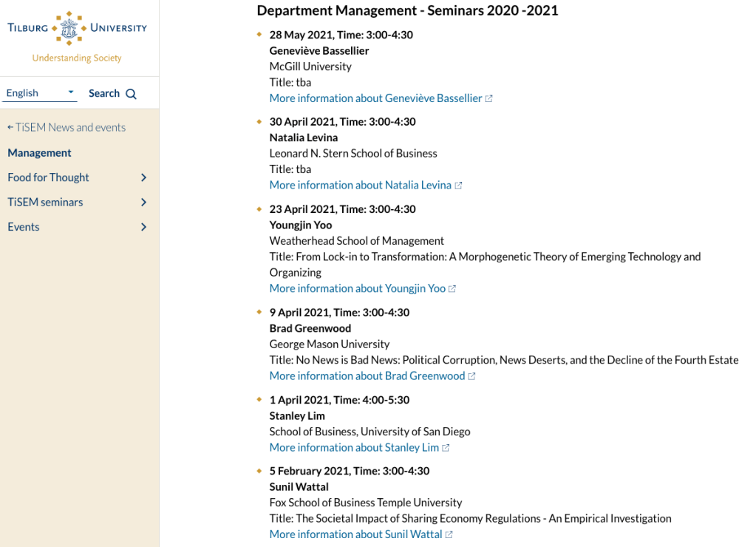Click external link icon after Youngjin Yoo

(x=452, y=289)
